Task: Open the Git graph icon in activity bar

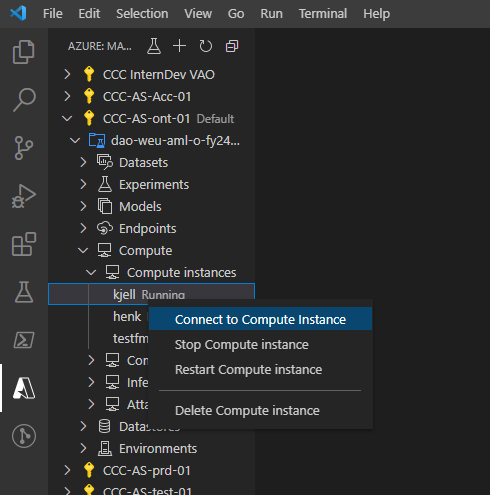Action: point(24,436)
